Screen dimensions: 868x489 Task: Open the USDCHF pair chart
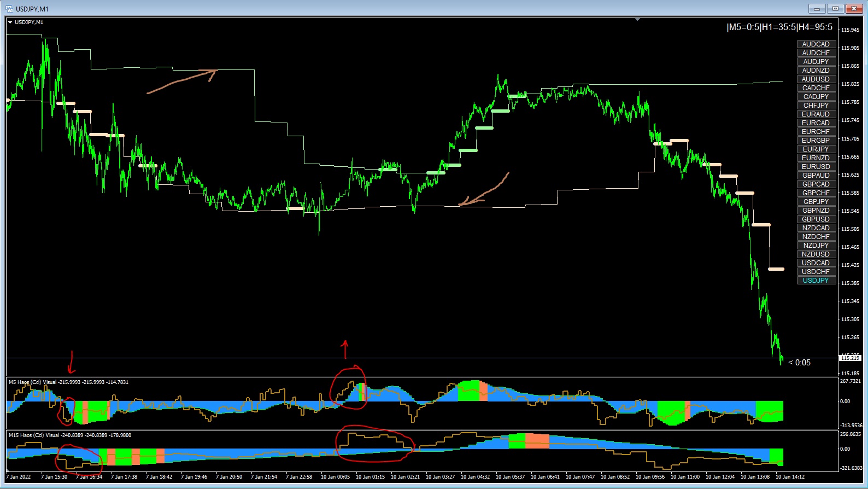point(816,272)
